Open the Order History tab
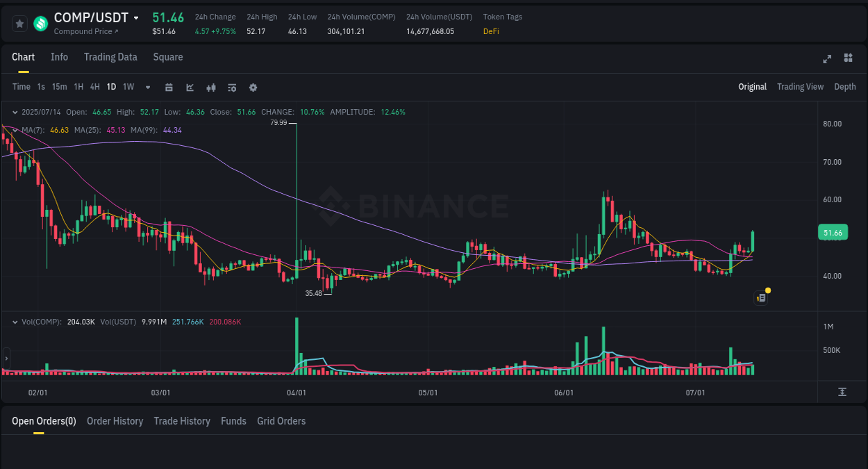 click(x=115, y=421)
